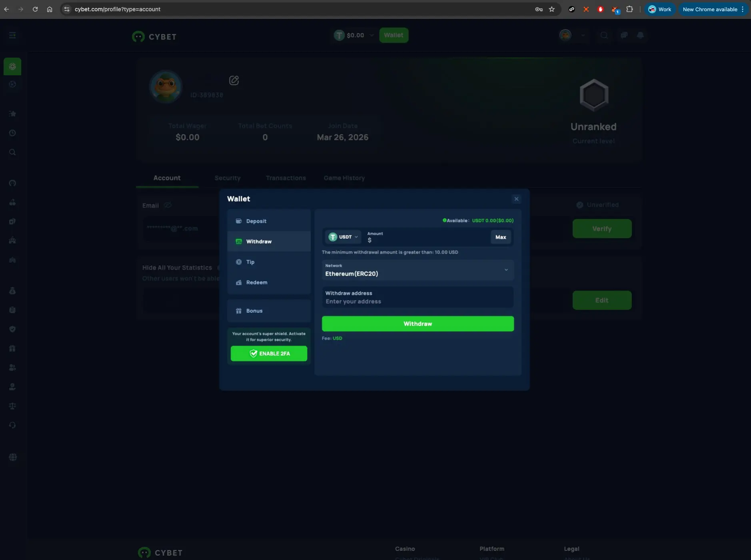Viewport: 751px width, 560px height.
Task: Click the withdrawal Amount field
Action: coord(426,237)
